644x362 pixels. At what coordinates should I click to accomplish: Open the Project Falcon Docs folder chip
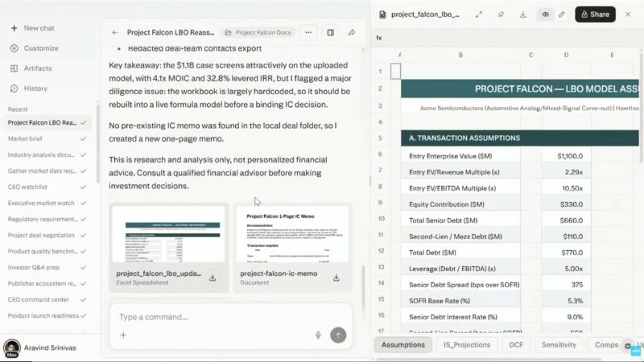click(258, 32)
